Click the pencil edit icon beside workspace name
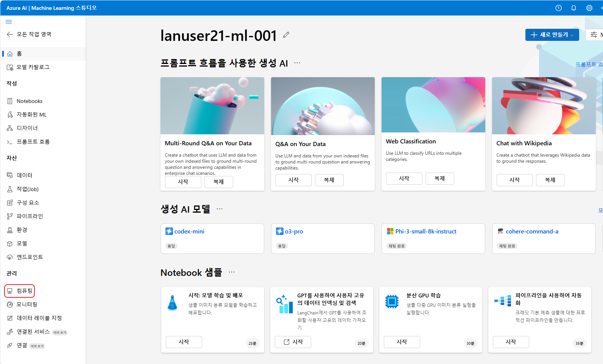 [x=286, y=35]
